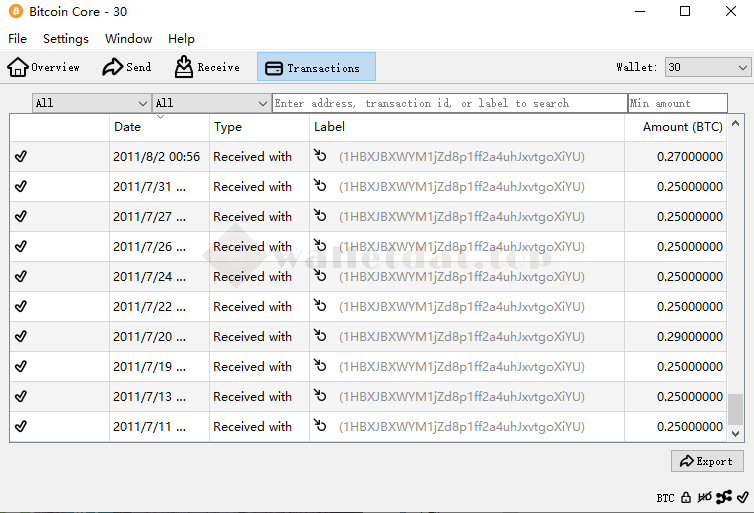754x513 pixels.
Task: Open the Settings menu
Action: (66, 39)
